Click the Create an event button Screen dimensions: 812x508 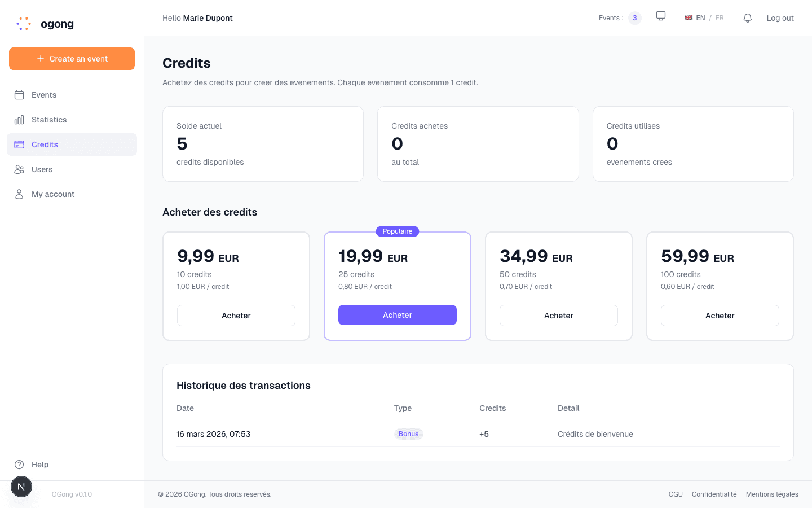(72, 59)
